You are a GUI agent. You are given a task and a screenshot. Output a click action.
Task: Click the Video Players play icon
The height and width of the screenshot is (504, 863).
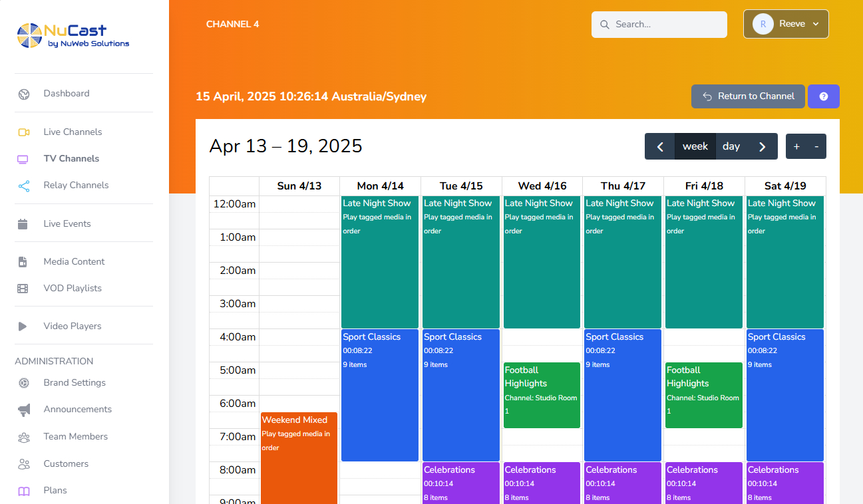(x=23, y=326)
